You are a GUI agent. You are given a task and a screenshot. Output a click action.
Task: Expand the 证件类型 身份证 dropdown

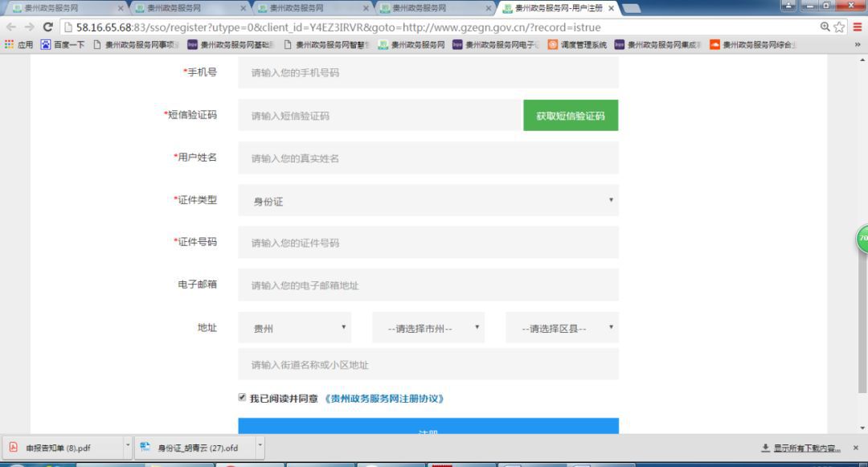pos(428,200)
